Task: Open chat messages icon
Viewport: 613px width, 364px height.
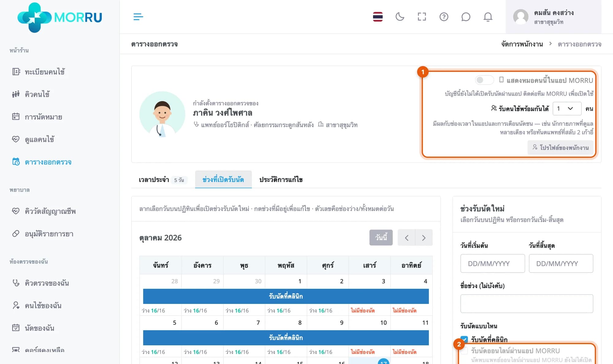Action: pos(466,17)
